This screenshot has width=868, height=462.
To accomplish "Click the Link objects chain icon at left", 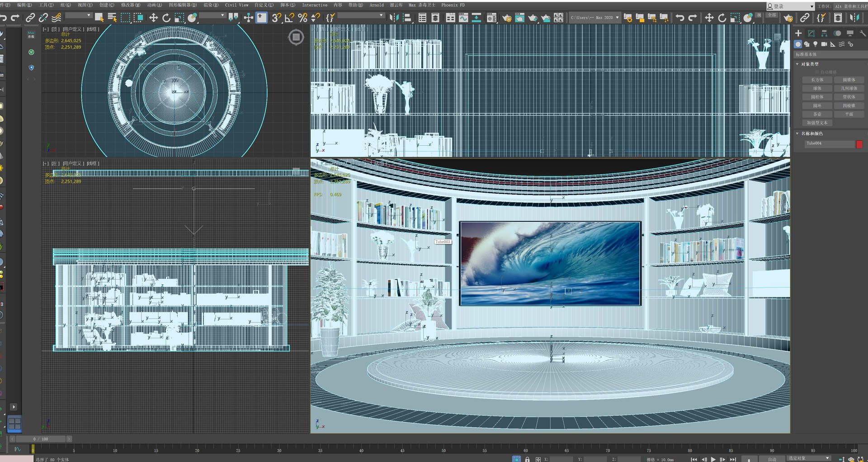I will coord(30,18).
